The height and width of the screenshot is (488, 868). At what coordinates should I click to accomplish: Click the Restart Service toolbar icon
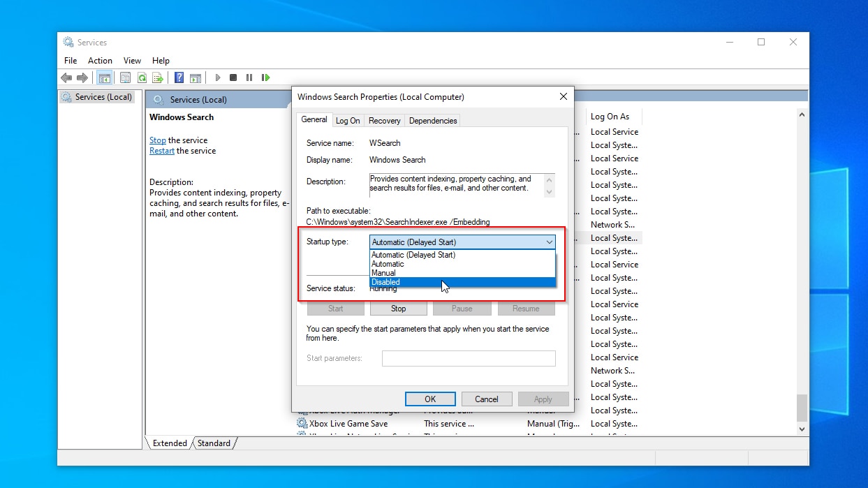click(265, 77)
